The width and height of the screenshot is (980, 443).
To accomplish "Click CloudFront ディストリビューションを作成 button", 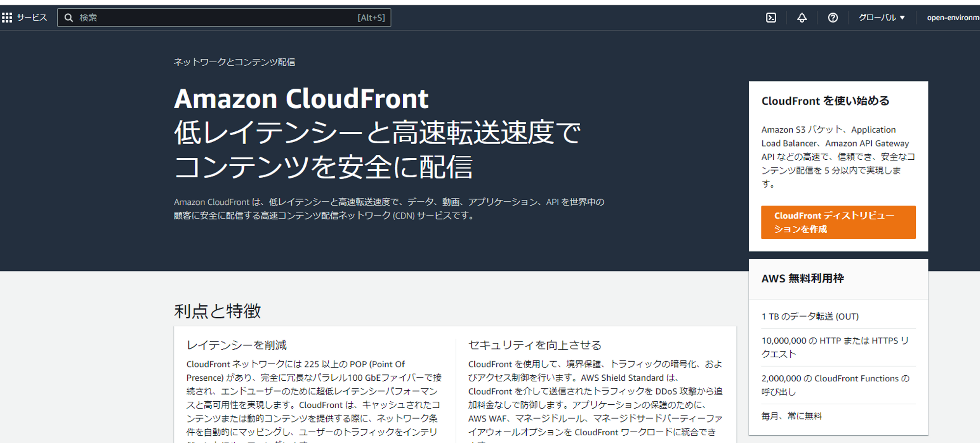I will pyautogui.click(x=838, y=222).
